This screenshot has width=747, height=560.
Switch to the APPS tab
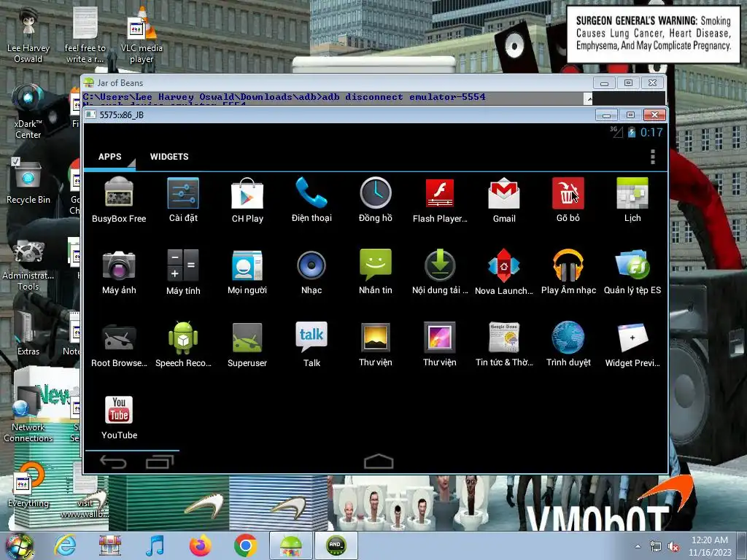point(109,157)
